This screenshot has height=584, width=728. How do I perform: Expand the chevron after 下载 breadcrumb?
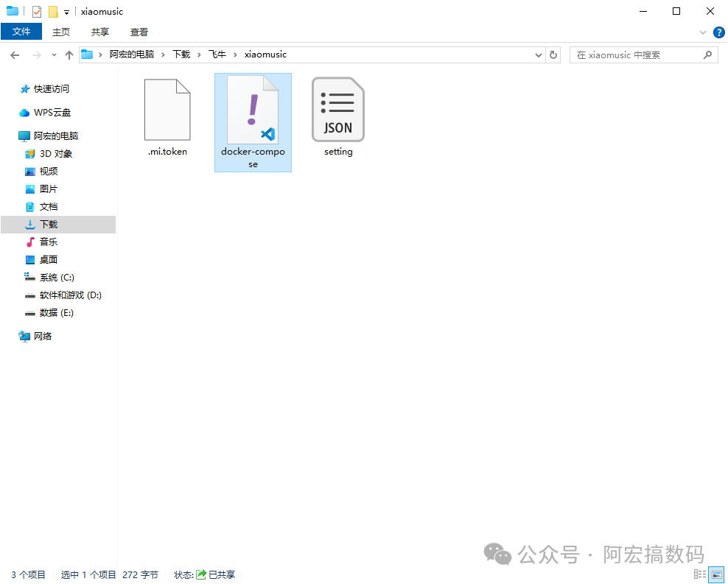point(199,54)
